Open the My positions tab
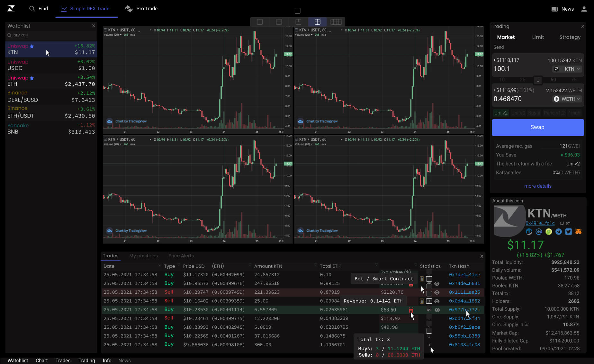Screen dimensions: 594x364 [x=143, y=256]
